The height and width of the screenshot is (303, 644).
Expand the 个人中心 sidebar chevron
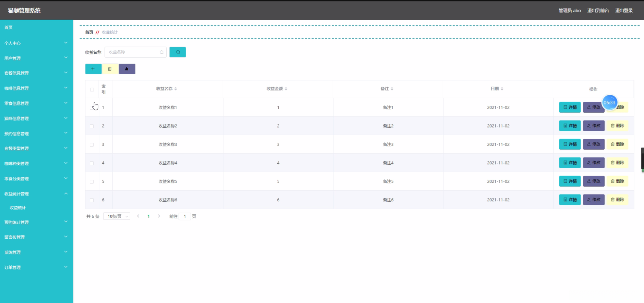66,43
